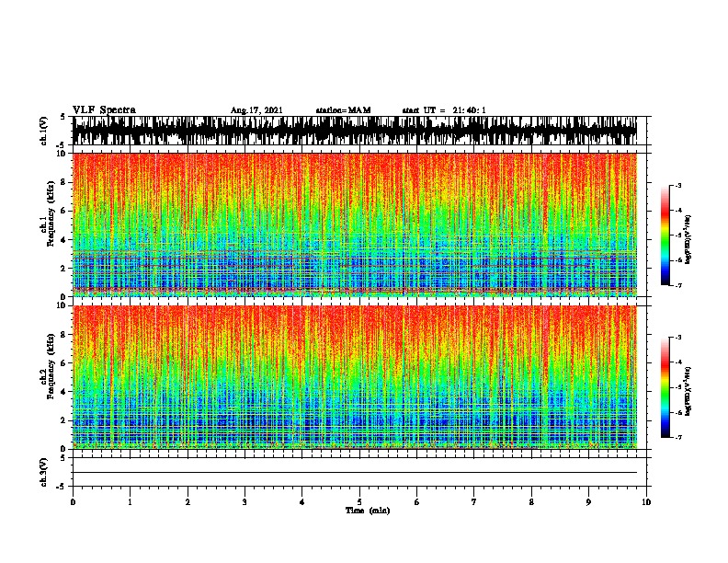Click the ch.1 frequency tick label "4"

[x=64, y=240]
